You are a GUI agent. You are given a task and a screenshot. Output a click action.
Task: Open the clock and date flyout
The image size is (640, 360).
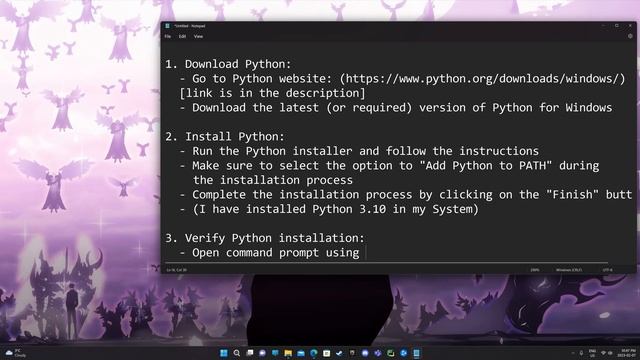627,353
